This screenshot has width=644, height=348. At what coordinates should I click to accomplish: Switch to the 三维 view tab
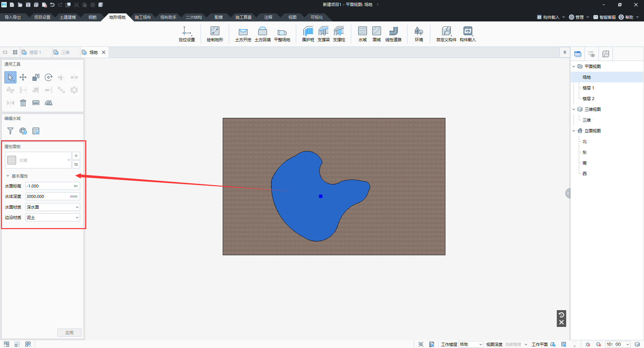pyautogui.click(x=65, y=52)
